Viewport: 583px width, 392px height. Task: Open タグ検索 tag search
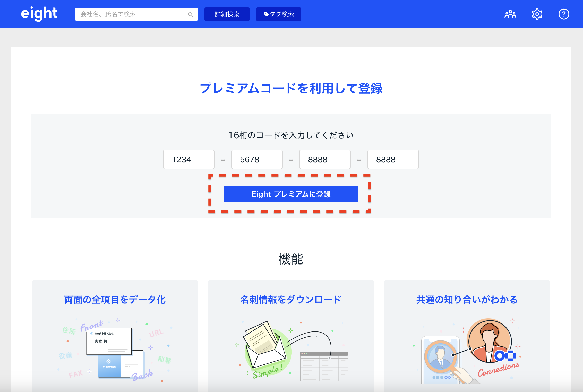279,14
